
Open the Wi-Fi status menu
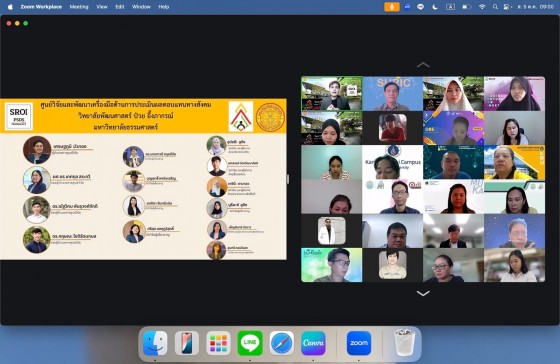tap(482, 7)
